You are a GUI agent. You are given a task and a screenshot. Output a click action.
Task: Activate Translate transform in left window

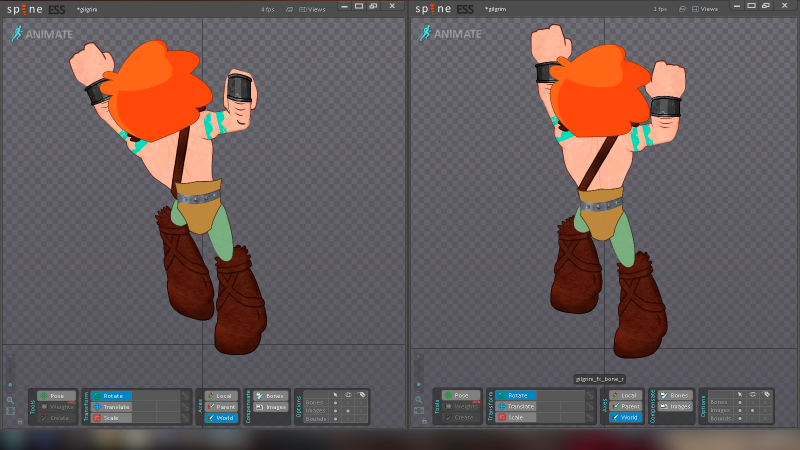[111, 407]
